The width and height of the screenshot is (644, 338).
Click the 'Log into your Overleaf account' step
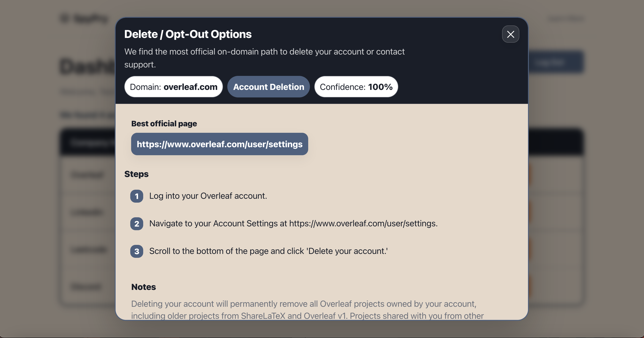208,196
